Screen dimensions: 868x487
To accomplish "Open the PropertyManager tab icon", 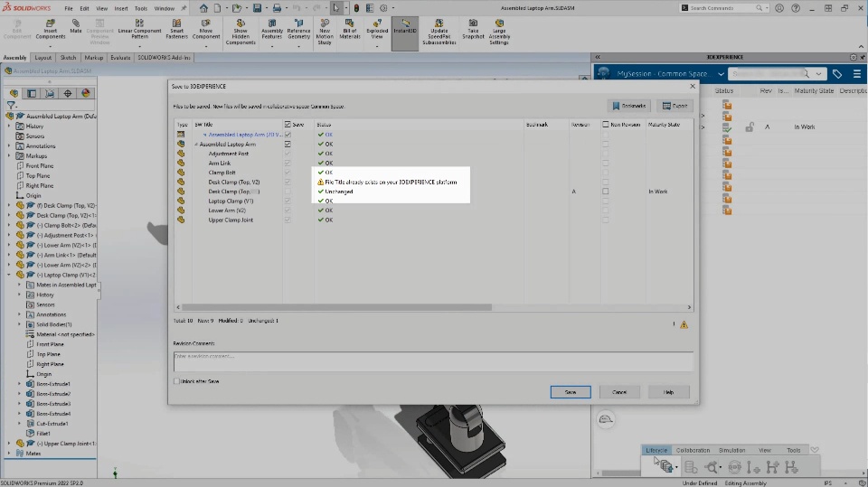I will (x=32, y=94).
